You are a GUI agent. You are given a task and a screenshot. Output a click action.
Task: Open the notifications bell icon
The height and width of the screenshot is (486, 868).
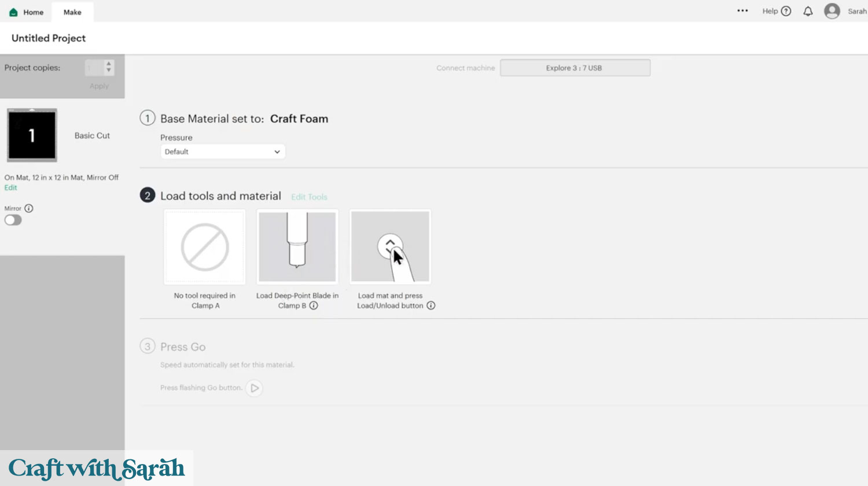click(x=808, y=12)
